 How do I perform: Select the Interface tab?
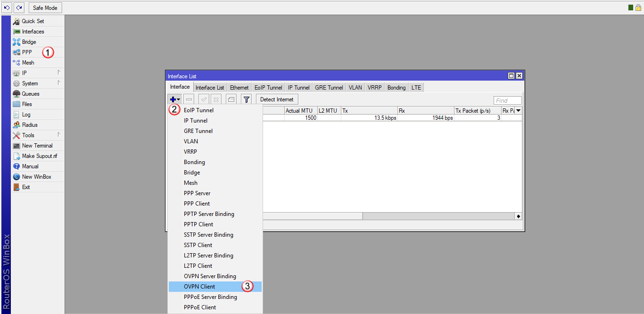(x=180, y=87)
